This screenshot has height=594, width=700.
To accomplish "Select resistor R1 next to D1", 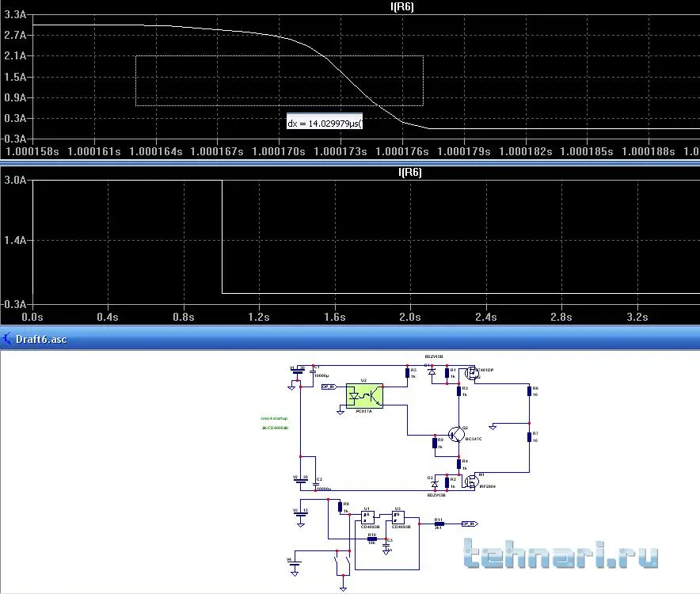I will point(447,373).
